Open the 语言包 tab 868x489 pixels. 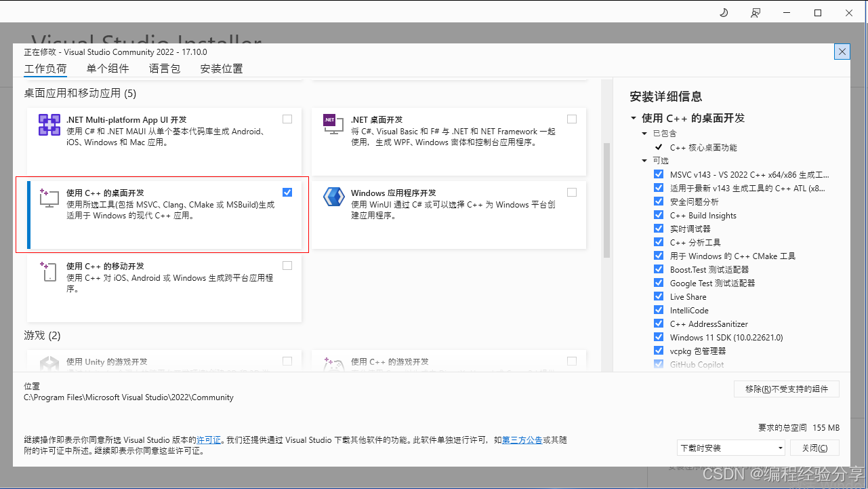(x=165, y=69)
